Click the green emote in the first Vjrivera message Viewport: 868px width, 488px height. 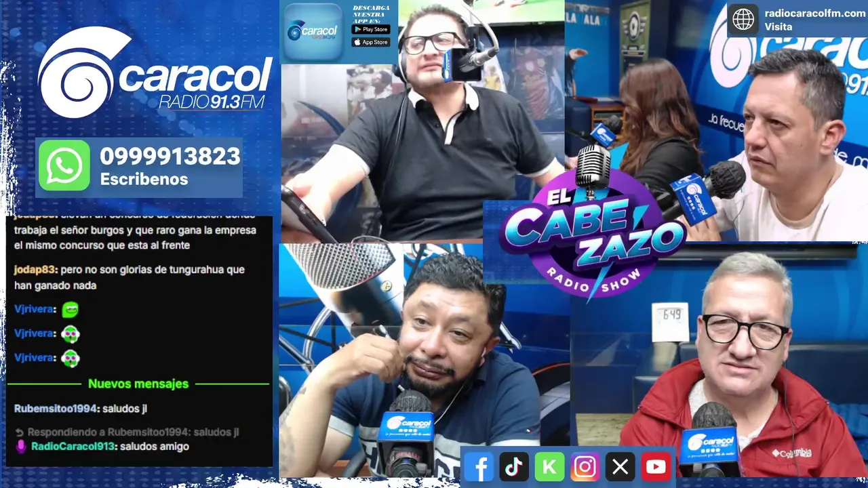pyautogui.click(x=70, y=310)
